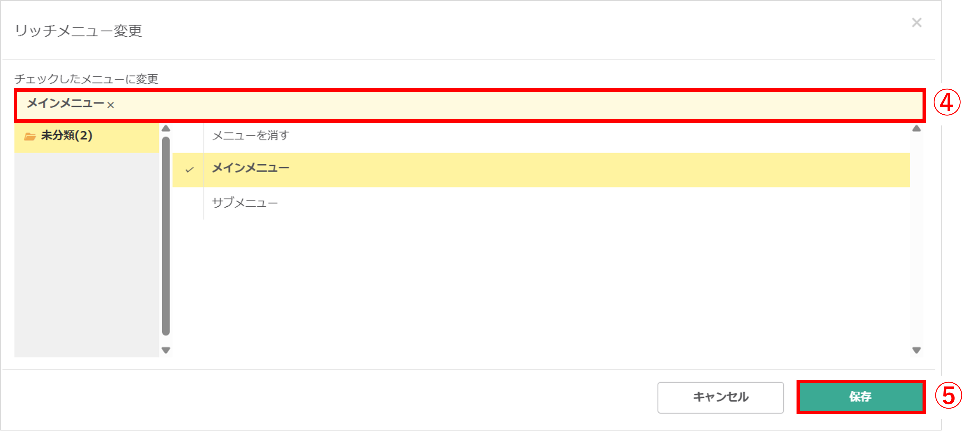Save changes with the 保存 button
This screenshot has width=980, height=431.
click(x=861, y=397)
